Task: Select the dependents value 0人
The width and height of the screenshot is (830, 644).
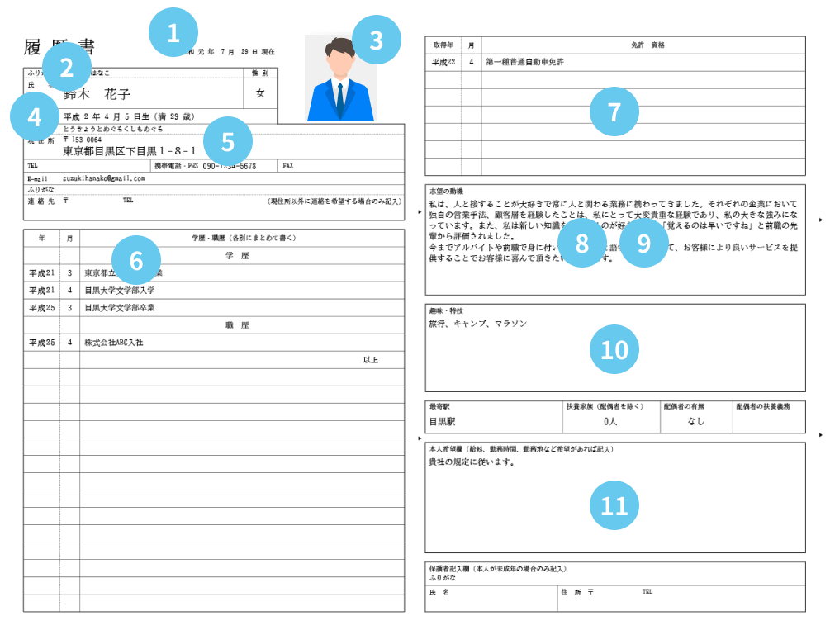Action: coord(610,422)
